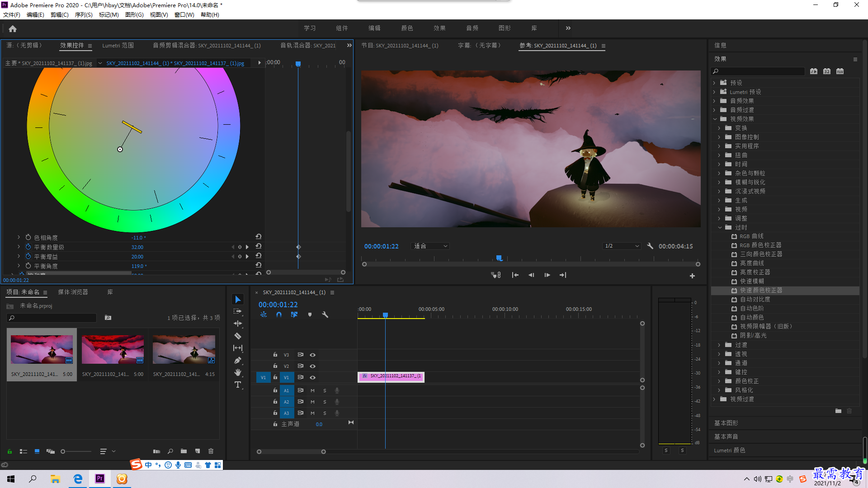Toggle V1 track visibility eye
The image size is (868, 488).
[x=312, y=377]
